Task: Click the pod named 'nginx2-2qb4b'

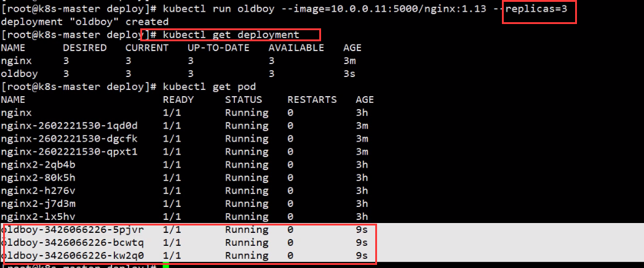Action: tap(38, 164)
